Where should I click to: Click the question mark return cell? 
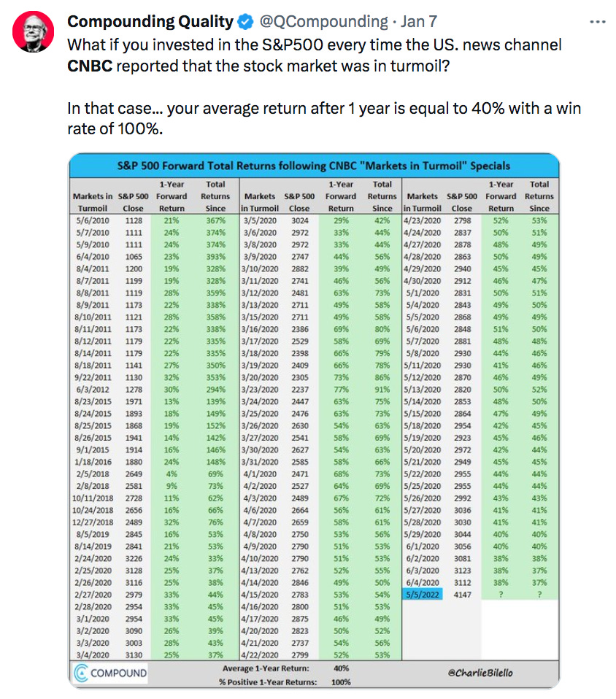(x=501, y=595)
